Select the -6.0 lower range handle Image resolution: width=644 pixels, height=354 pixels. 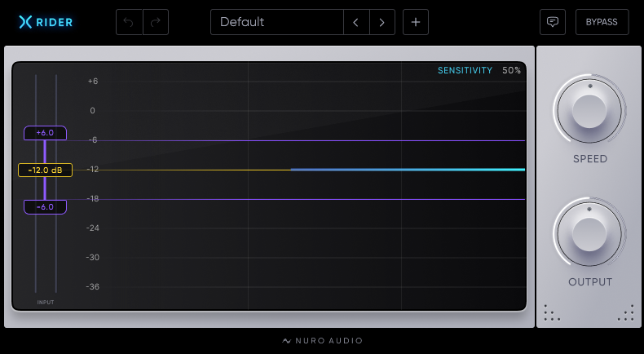tap(45, 207)
